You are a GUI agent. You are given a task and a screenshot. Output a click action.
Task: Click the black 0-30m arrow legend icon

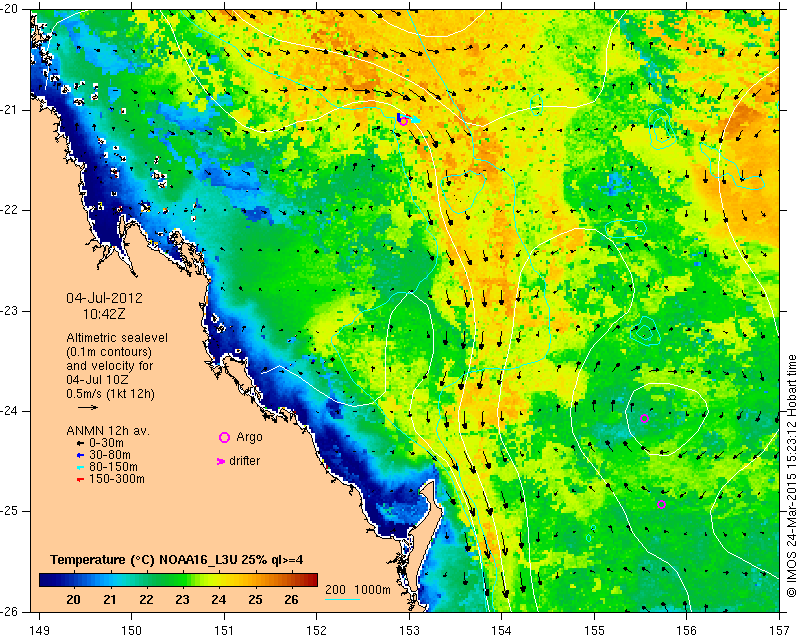(80, 443)
